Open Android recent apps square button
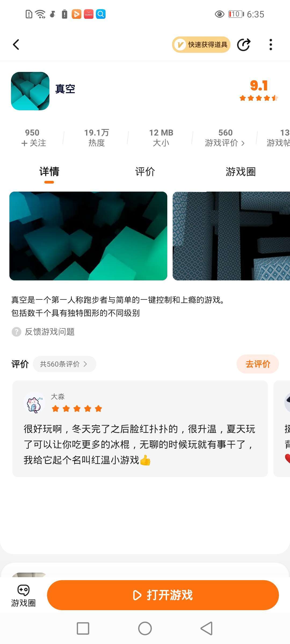Image resolution: width=290 pixels, height=644 pixels. tap(83, 628)
